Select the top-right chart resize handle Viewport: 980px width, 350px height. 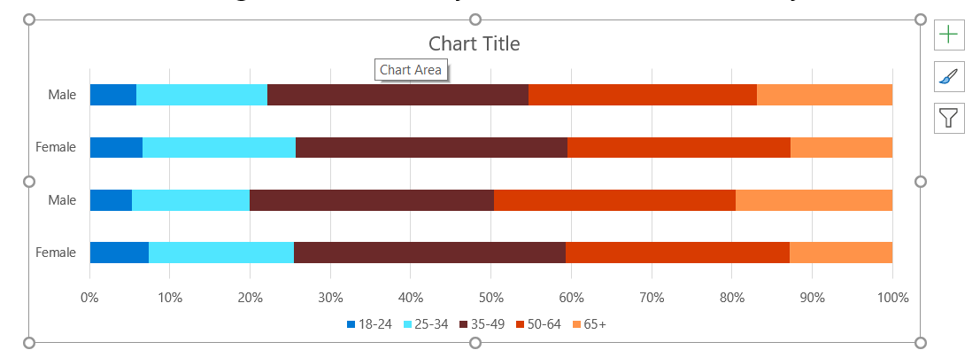[920, 19]
